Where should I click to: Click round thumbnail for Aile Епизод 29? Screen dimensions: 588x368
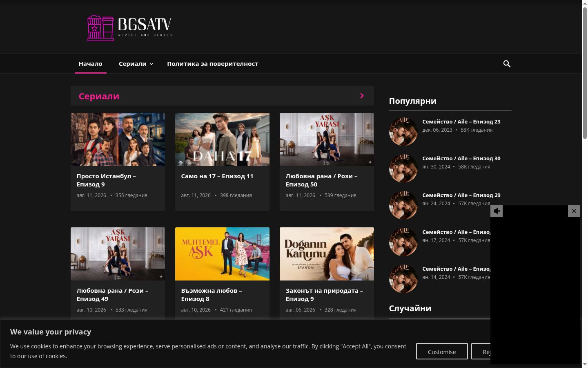pos(403,205)
